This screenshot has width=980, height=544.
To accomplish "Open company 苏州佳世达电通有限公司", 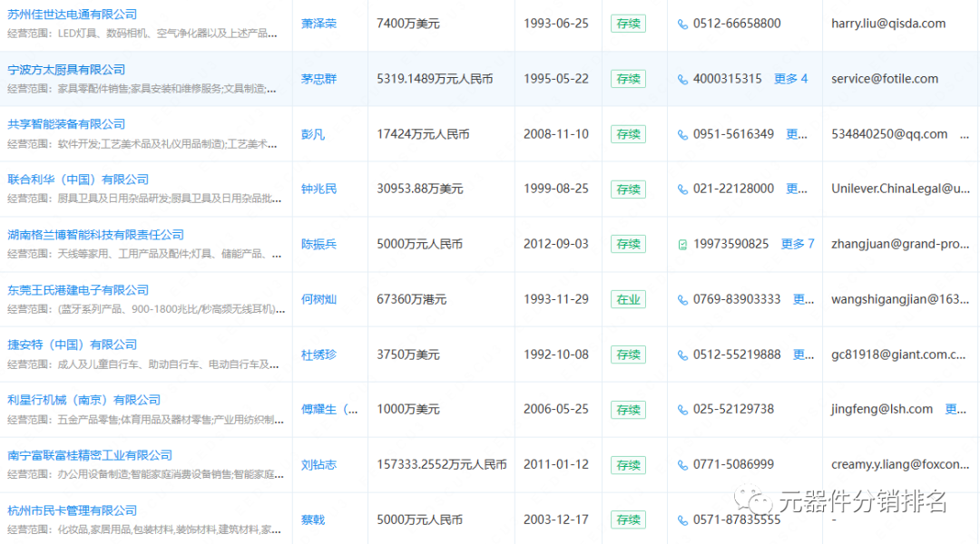I will coord(72,15).
